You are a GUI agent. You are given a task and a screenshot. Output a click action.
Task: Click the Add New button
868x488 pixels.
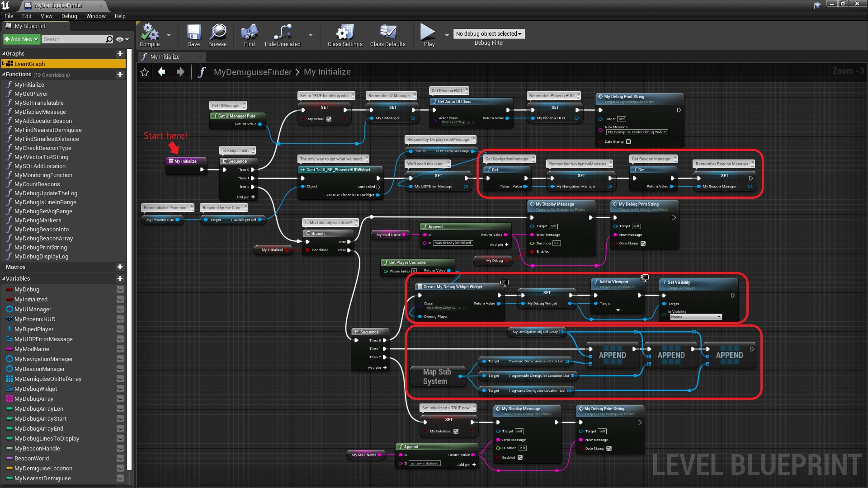click(x=21, y=39)
